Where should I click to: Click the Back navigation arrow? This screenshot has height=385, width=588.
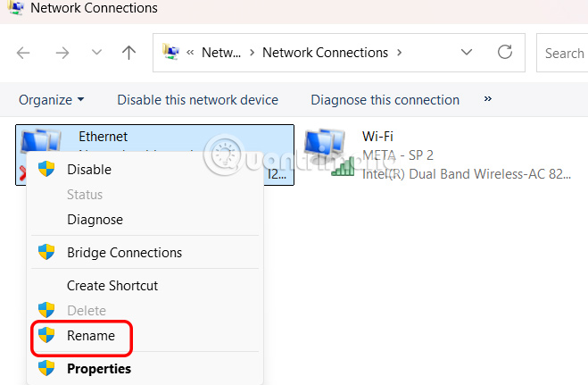tap(24, 53)
